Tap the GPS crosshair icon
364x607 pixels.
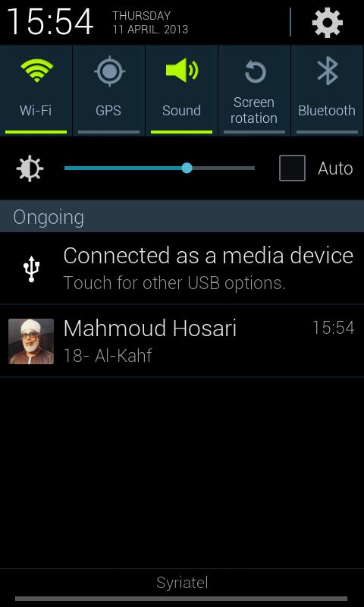pyautogui.click(x=109, y=71)
